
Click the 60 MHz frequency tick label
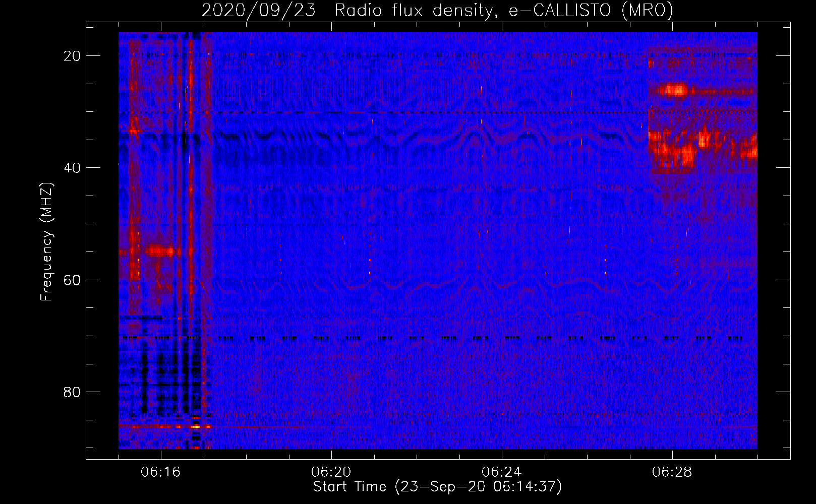72,280
